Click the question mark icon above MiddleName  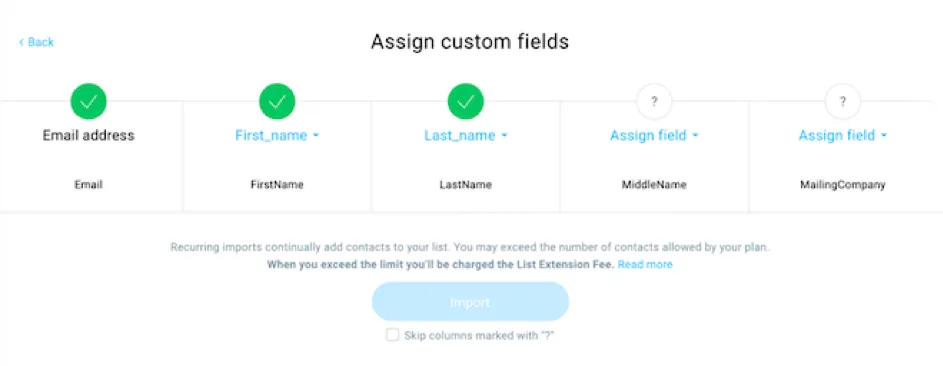(654, 102)
